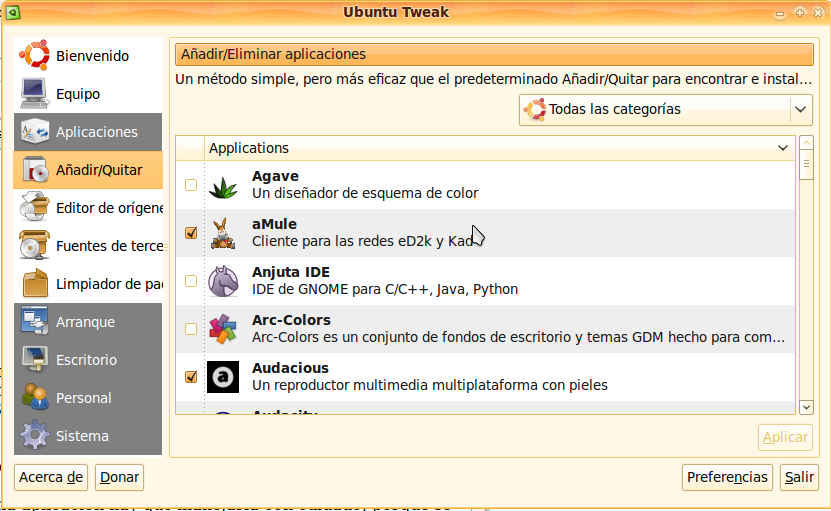Expand the Arranque category
Image resolution: width=831 pixels, height=511 pixels.
(x=88, y=322)
